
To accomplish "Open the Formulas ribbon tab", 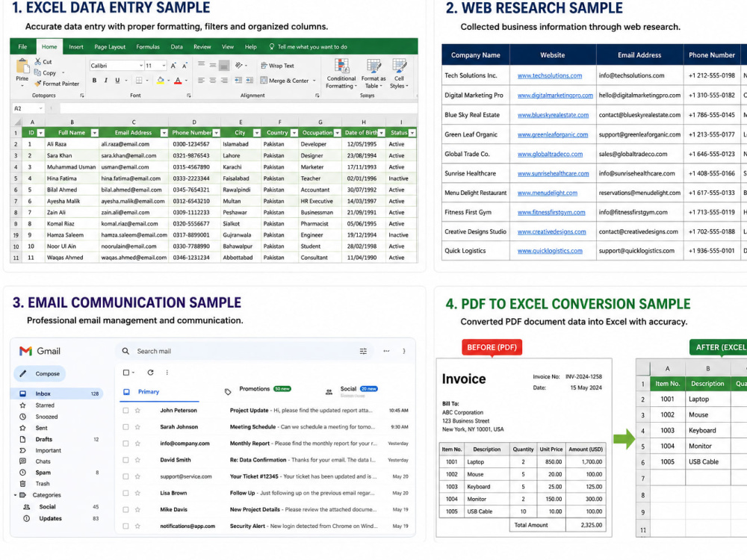I will click(x=148, y=46).
